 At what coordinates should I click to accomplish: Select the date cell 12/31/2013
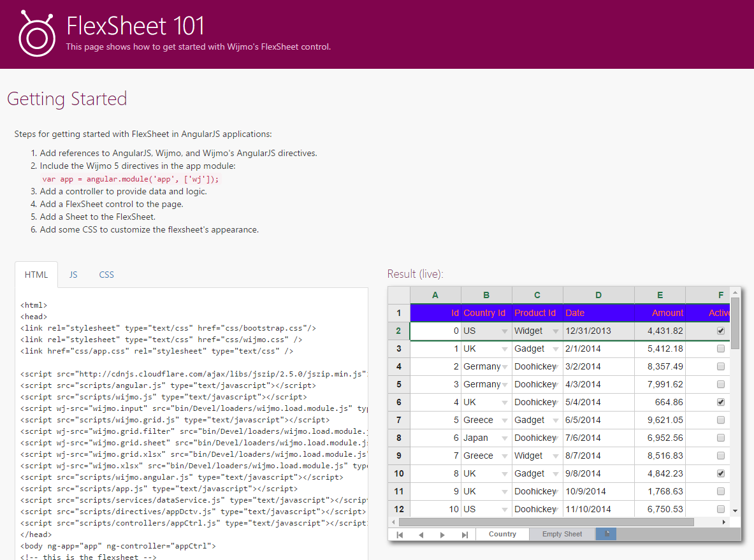point(598,331)
